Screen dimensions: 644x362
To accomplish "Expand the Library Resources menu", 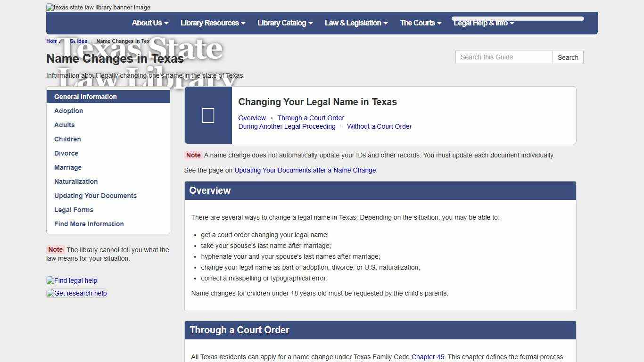I will pyautogui.click(x=213, y=23).
